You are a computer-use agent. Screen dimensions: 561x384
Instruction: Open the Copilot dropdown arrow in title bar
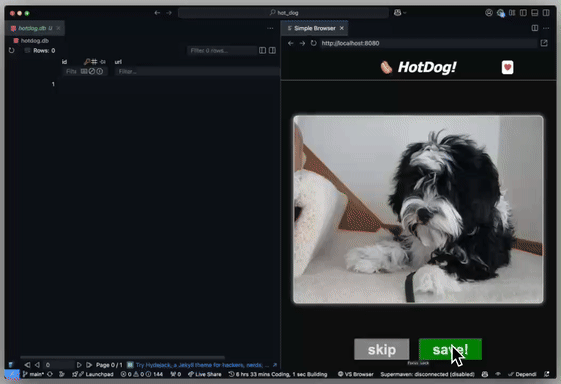pos(405,13)
